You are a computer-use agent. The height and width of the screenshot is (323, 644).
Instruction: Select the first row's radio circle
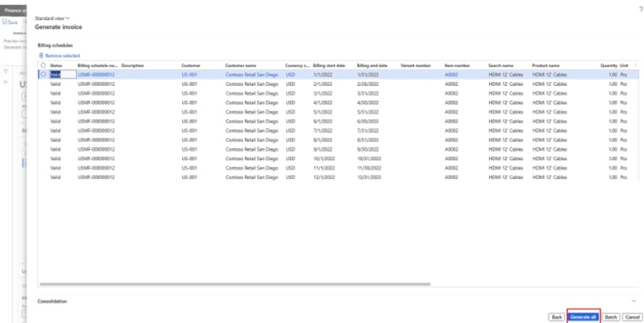[43, 74]
